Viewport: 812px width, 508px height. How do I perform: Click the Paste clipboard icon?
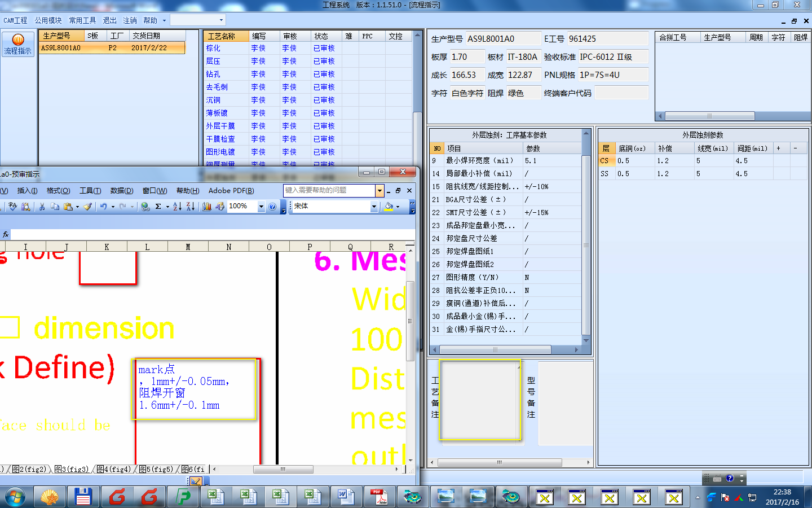68,207
